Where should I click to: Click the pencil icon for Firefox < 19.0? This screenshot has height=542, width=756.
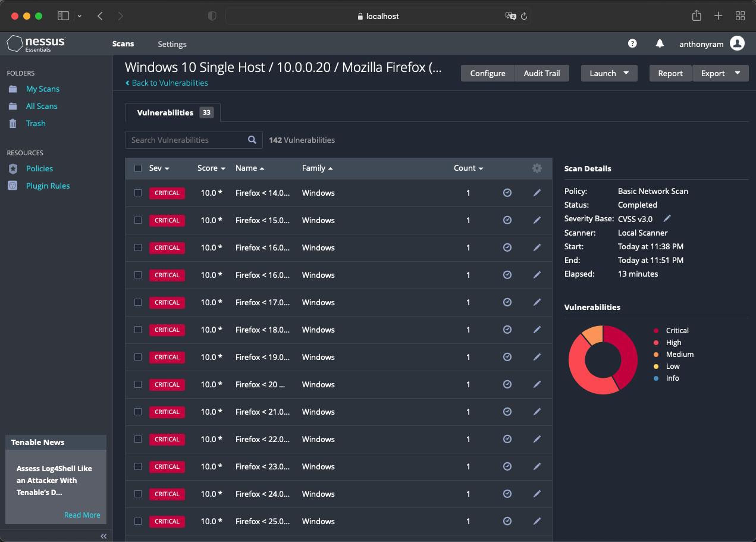pyautogui.click(x=537, y=357)
